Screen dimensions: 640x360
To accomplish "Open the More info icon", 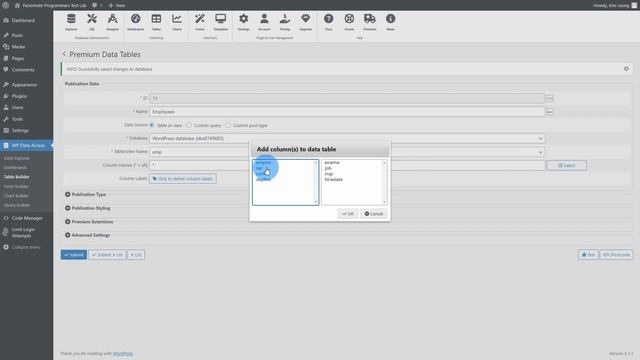I will pos(391,22).
